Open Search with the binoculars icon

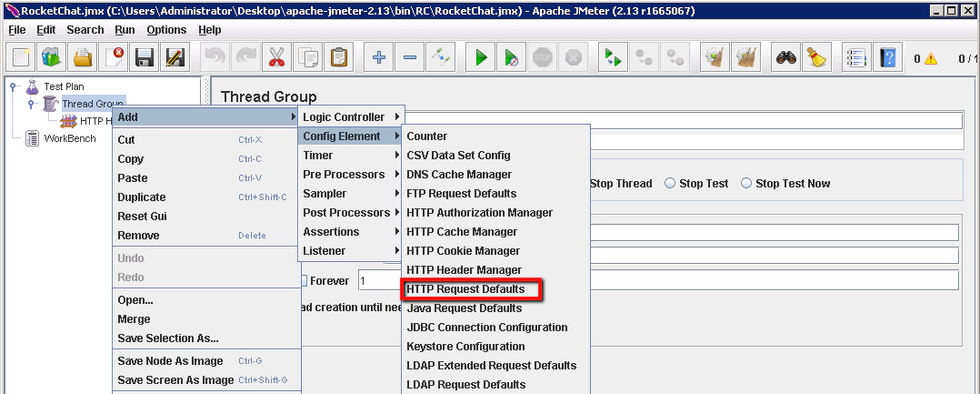pos(785,57)
